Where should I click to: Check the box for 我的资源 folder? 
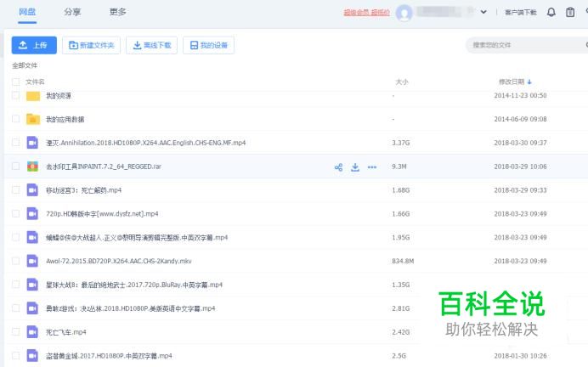16,96
